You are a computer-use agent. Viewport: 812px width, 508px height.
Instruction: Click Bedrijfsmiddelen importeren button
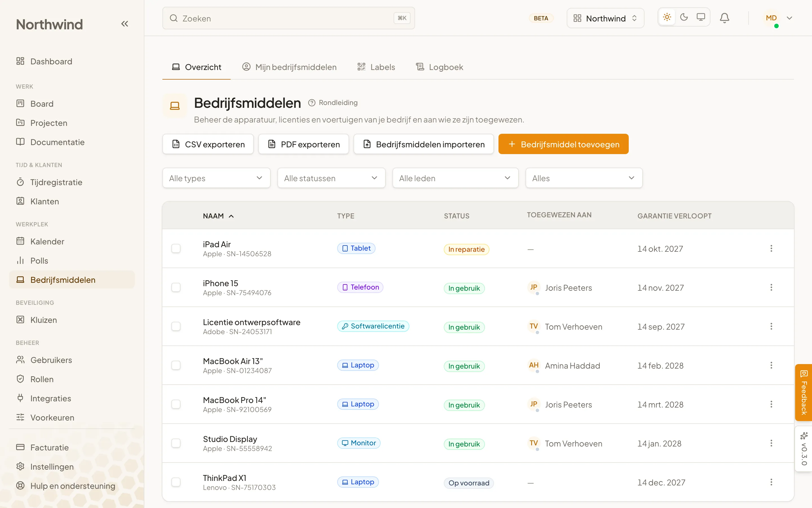(423, 144)
